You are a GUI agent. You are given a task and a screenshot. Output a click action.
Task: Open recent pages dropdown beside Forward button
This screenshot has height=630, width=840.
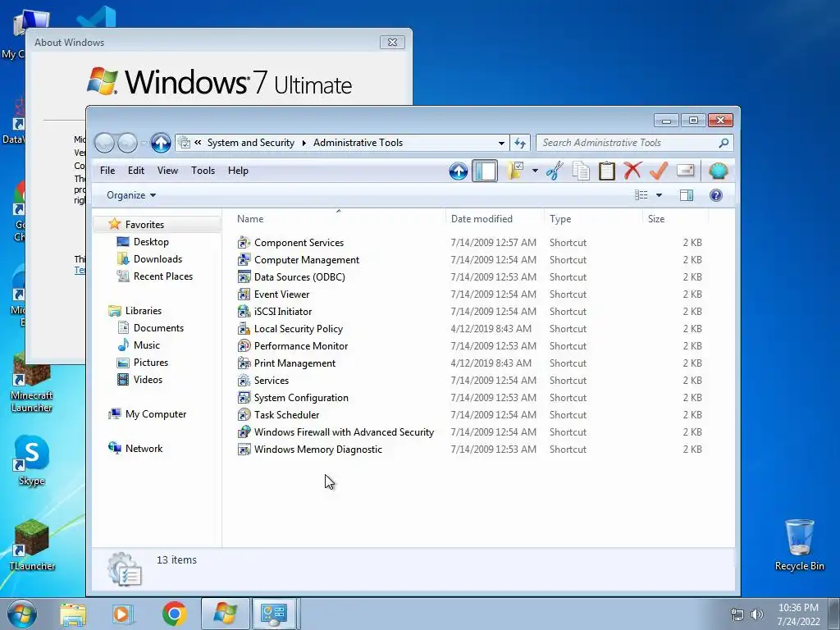pos(144,143)
